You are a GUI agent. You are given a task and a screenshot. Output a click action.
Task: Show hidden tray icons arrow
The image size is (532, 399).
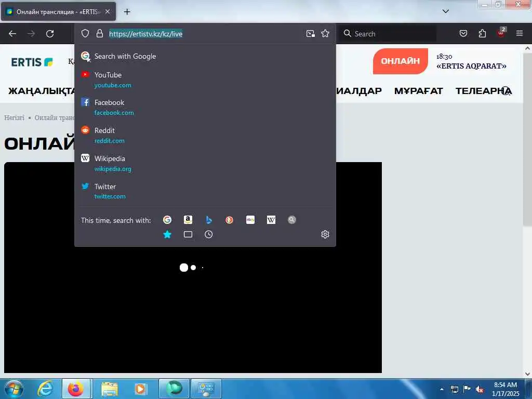coord(442,390)
